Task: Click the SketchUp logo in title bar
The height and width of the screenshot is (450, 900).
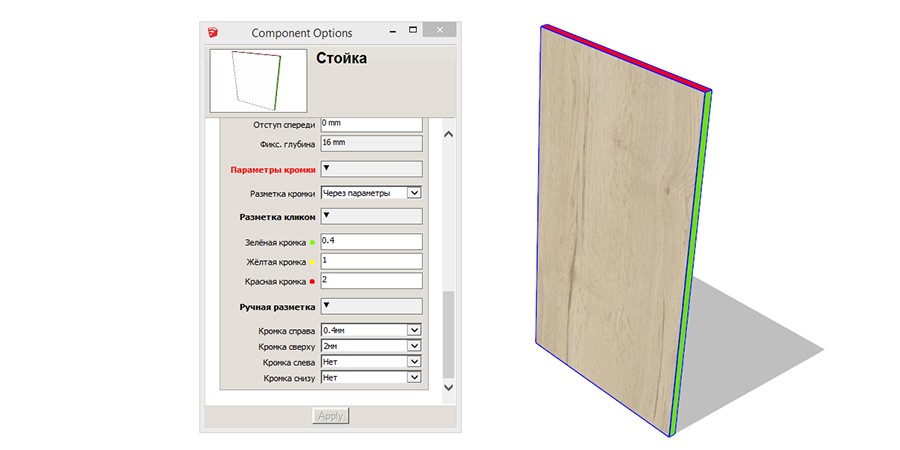Action: coord(214,33)
